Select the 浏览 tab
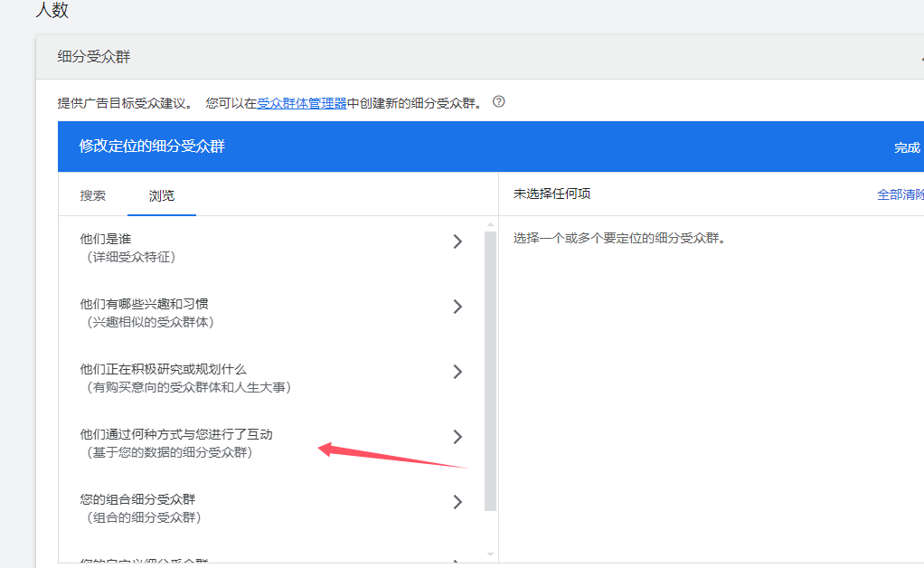924x568 pixels. 162,194
